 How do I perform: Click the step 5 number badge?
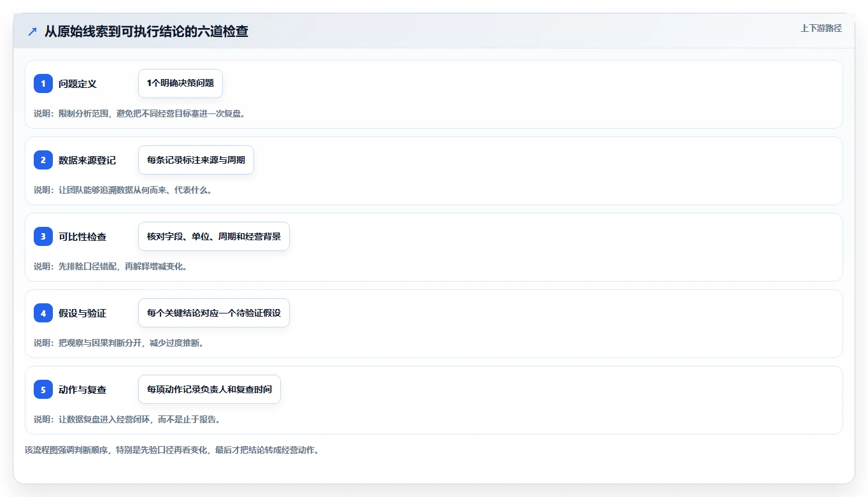(43, 389)
